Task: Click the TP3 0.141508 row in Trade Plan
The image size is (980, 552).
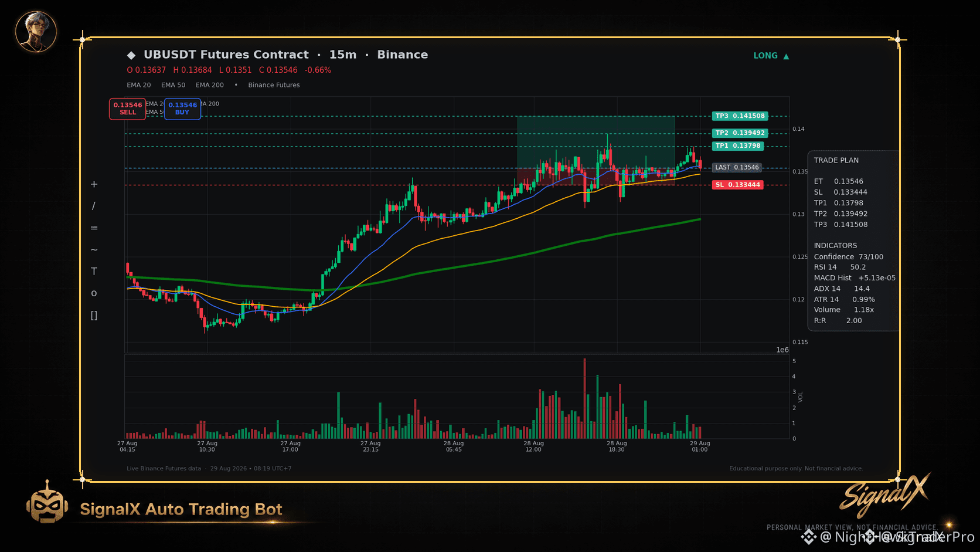Action: 841,225
